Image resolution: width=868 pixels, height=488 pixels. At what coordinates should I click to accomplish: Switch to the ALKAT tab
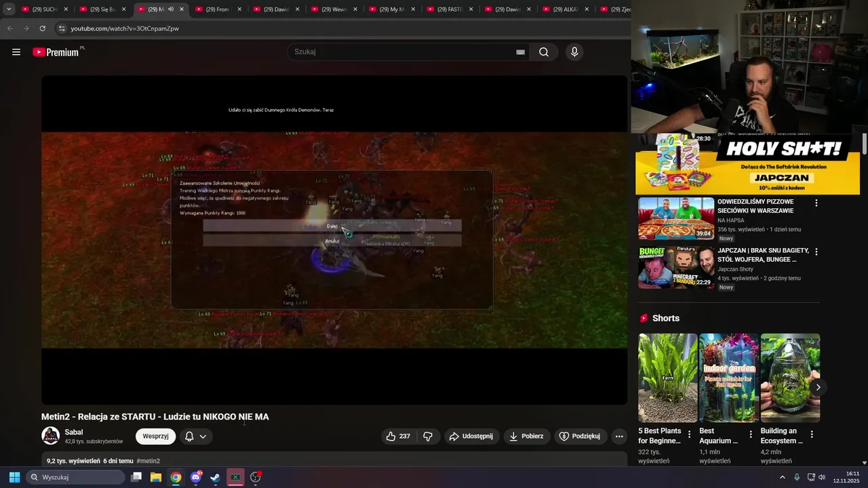point(565,9)
